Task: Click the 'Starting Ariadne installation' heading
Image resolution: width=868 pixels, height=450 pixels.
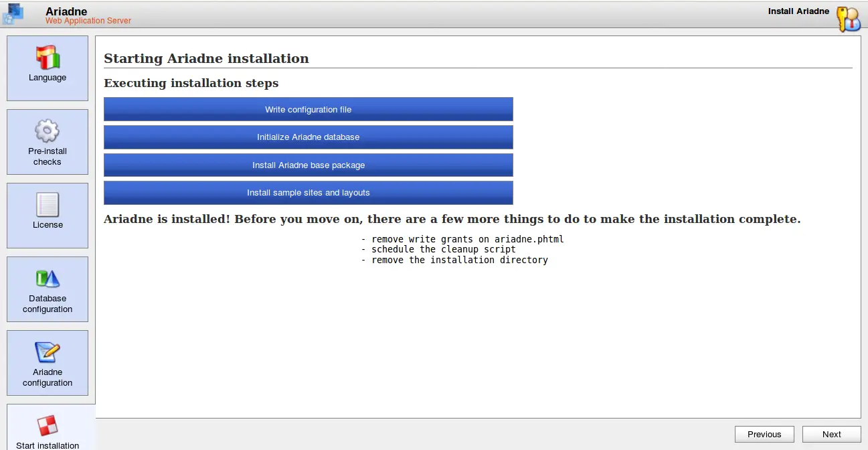Action: coord(207,58)
